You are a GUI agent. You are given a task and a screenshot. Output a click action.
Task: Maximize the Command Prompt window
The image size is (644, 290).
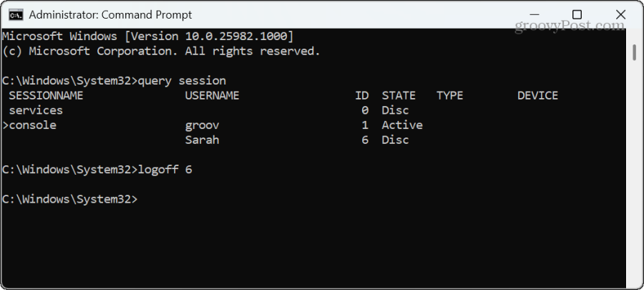pyautogui.click(x=577, y=15)
